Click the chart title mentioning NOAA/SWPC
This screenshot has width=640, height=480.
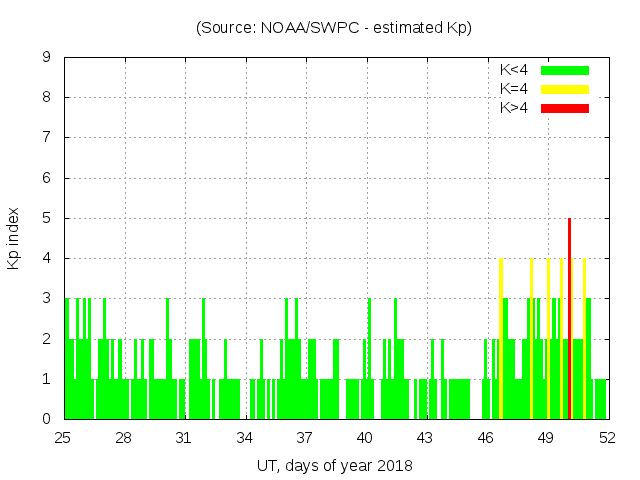pyautogui.click(x=334, y=28)
